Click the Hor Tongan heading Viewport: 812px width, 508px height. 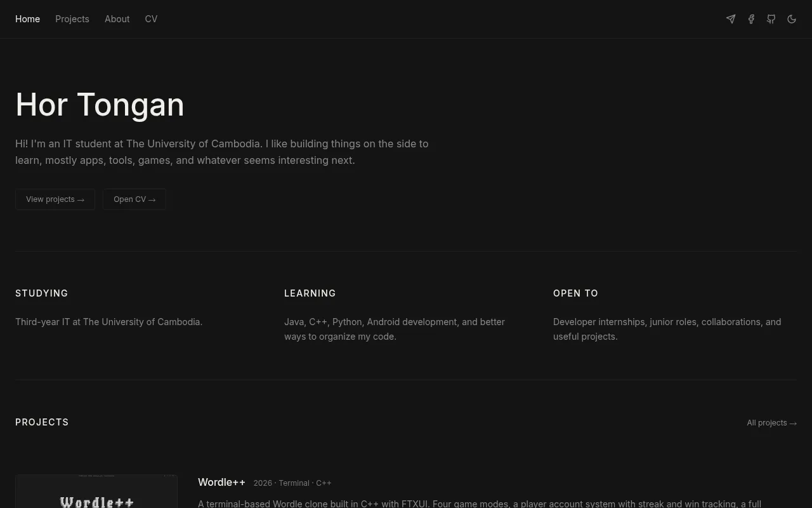tap(100, 105)
